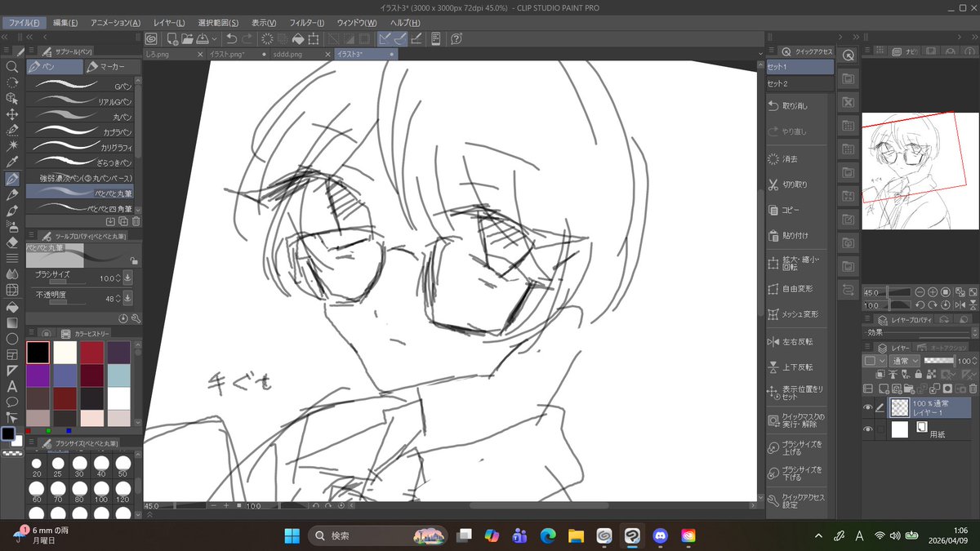Click the Fill icon in command bar
The width and height of the screenshot is (980, 551).
[x=298, y=38]
